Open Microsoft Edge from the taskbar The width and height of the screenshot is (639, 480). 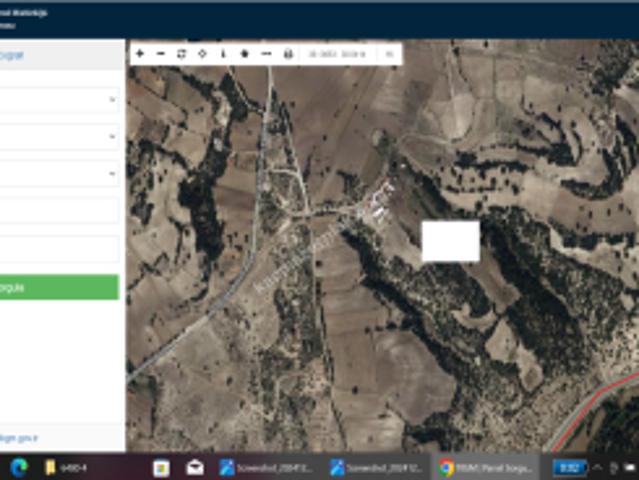(18, 467)
